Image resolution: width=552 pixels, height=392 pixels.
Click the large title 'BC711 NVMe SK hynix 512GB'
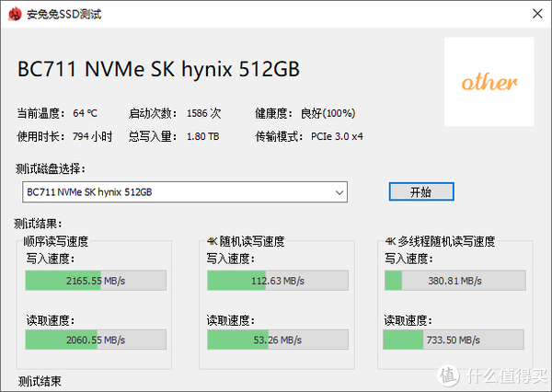(x=158, y=69)
